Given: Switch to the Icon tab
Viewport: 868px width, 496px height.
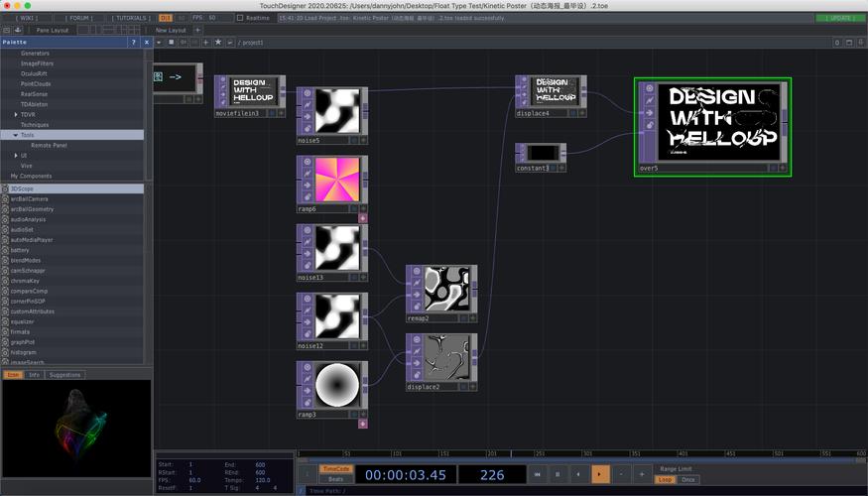Looking at the screenshot, I should [13, 375].
